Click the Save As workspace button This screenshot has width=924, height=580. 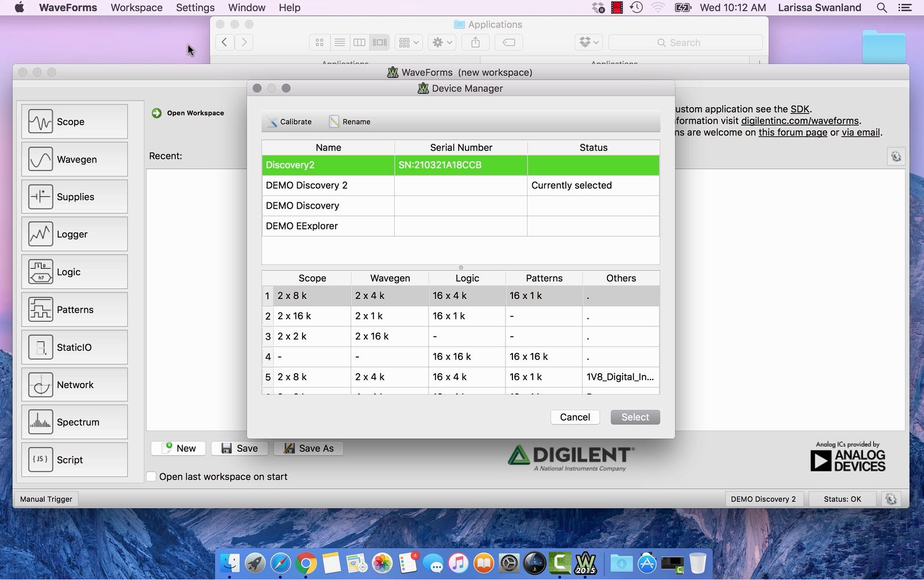[308, 448]
